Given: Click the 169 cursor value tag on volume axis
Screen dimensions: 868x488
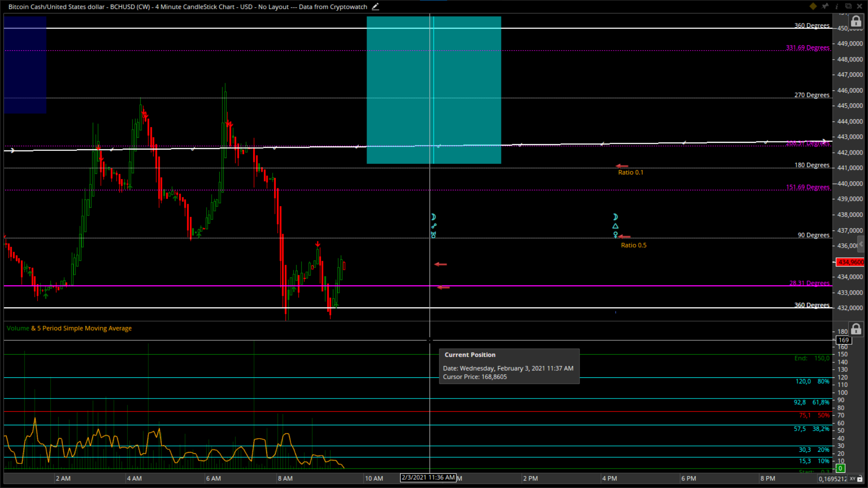Looking at the screenshot, I should pos(844,340).
